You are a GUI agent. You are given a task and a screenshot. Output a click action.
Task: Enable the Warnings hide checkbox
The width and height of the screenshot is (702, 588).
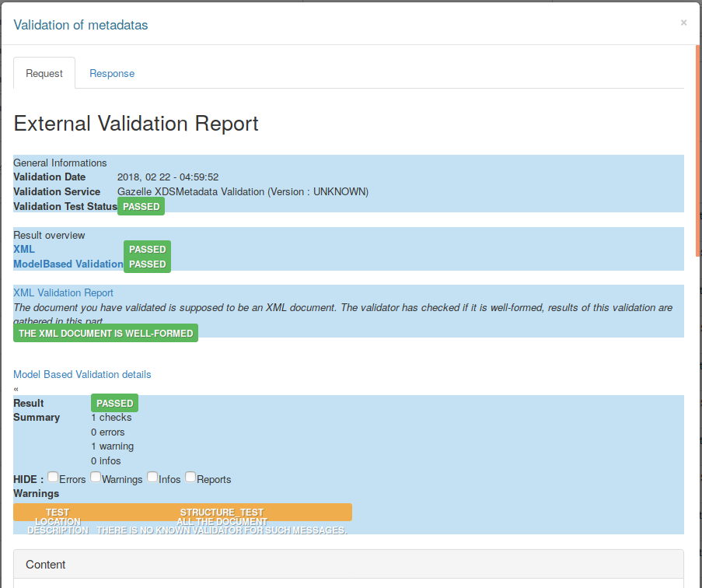[x=96, y=477]
